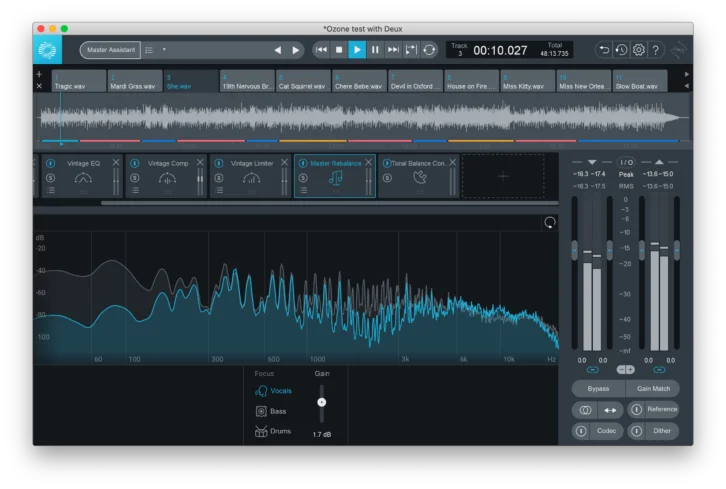
Task: Open the Vintage Limiter module icon
Action: tap(251, 178)
